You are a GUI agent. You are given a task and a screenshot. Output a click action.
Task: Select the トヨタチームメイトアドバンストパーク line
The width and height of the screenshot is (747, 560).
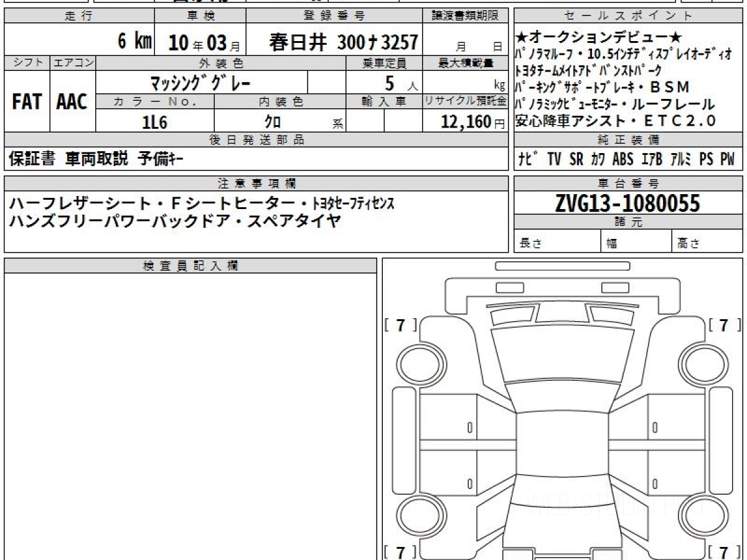click(588, 71)
